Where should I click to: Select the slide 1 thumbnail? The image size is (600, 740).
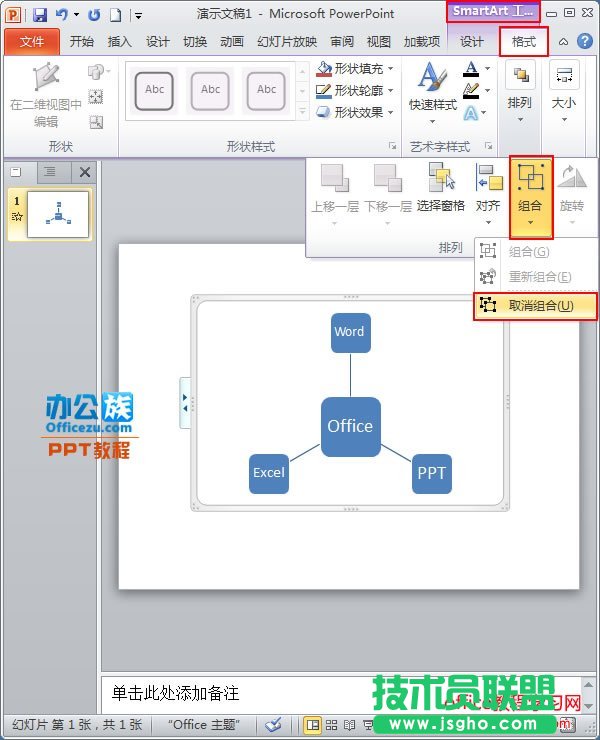pyautogui.click(x=58, y=214)
